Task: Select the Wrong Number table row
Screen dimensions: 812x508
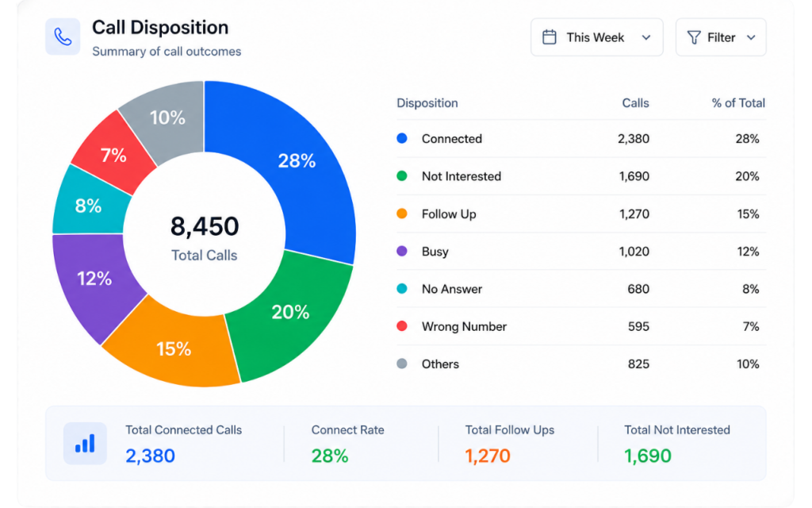Action: (x=581, y=326)
